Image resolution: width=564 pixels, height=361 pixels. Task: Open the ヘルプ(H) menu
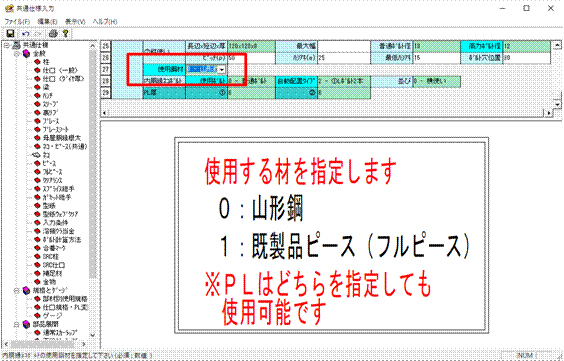[105, 22]
